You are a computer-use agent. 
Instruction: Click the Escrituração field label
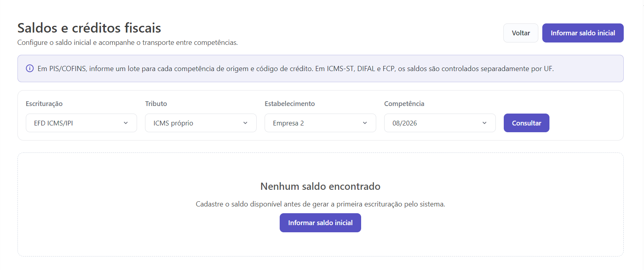[x=44, y=104]
